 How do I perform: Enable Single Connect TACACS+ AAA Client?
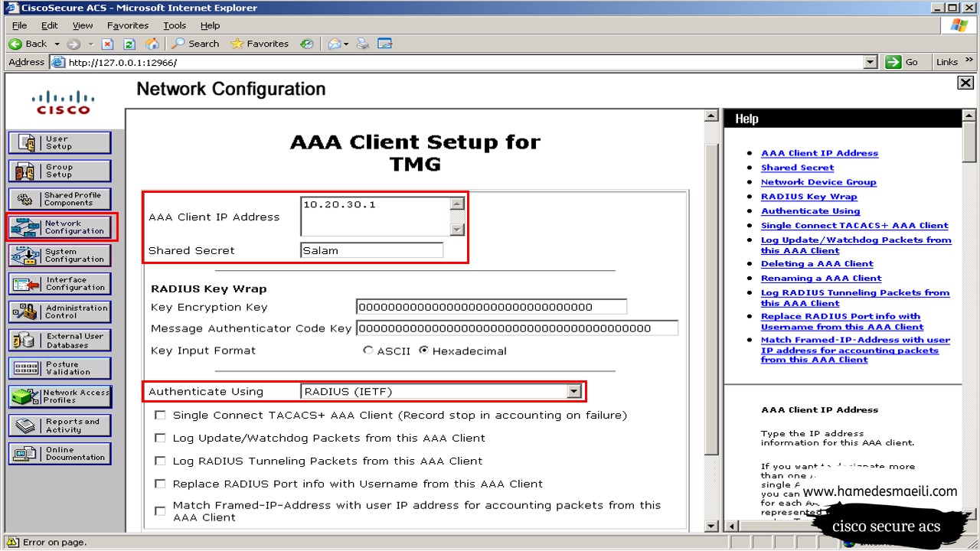pos(160,415)
